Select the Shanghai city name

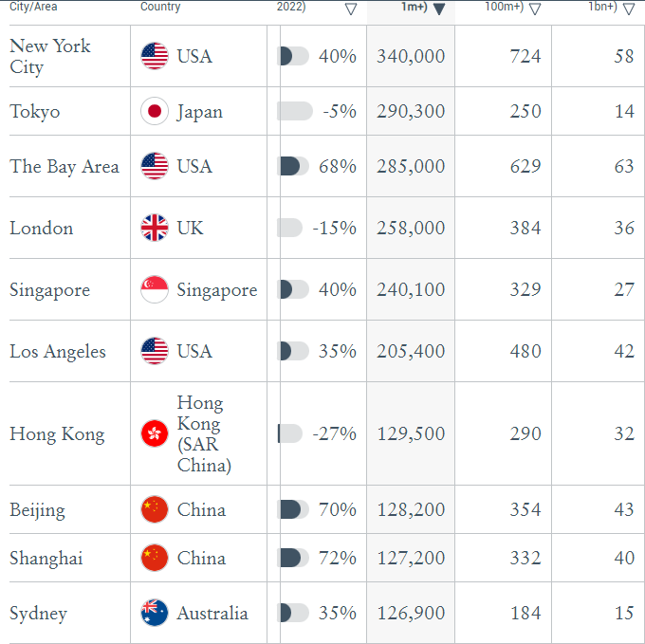[46, 558]
